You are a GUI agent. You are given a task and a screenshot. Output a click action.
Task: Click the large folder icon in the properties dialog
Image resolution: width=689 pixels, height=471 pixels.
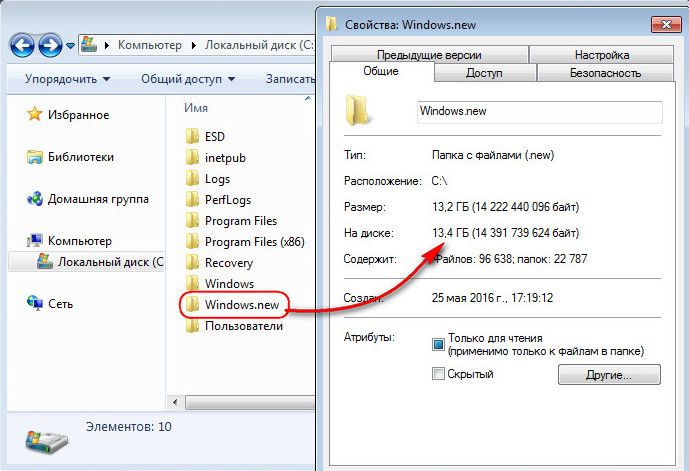[357, 110]
